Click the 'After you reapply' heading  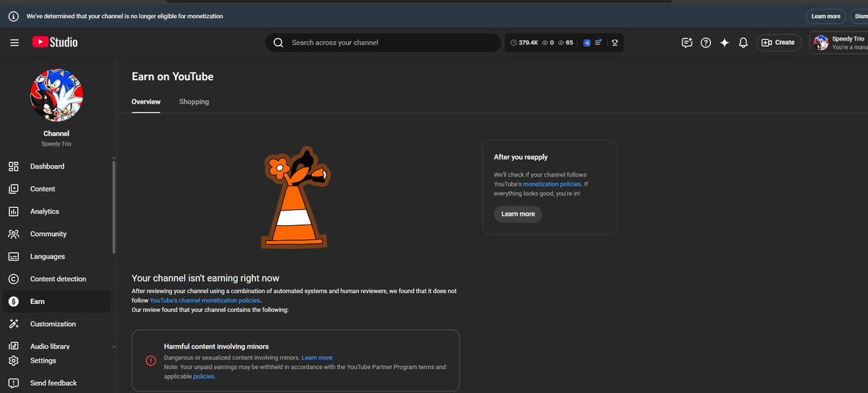pos(521,157)
